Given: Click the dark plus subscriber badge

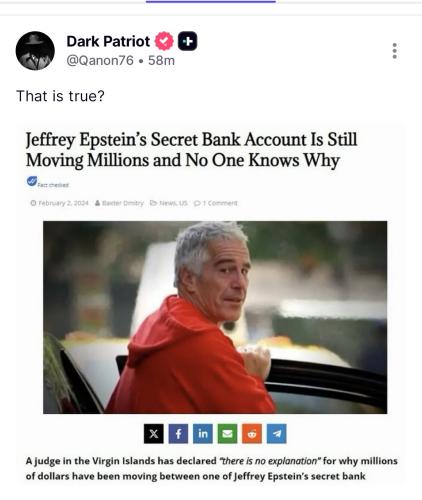Looking at the screenshot, I should (187, 41).
